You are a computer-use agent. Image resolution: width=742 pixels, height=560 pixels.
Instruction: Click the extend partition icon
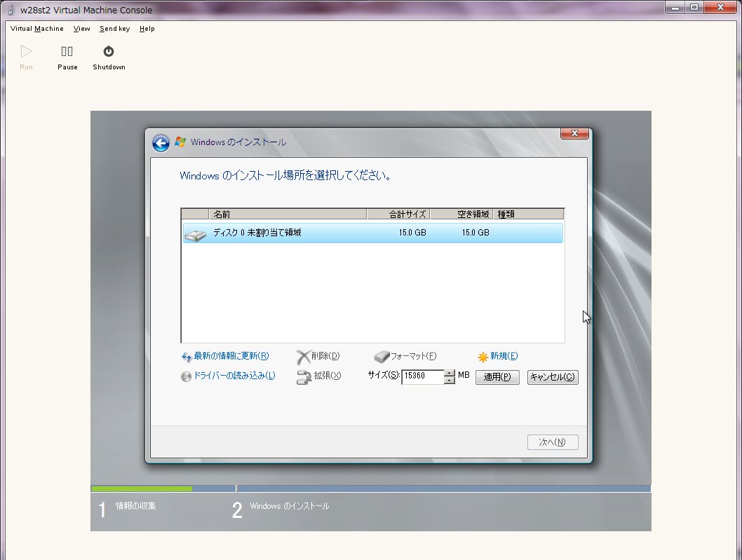304,377
